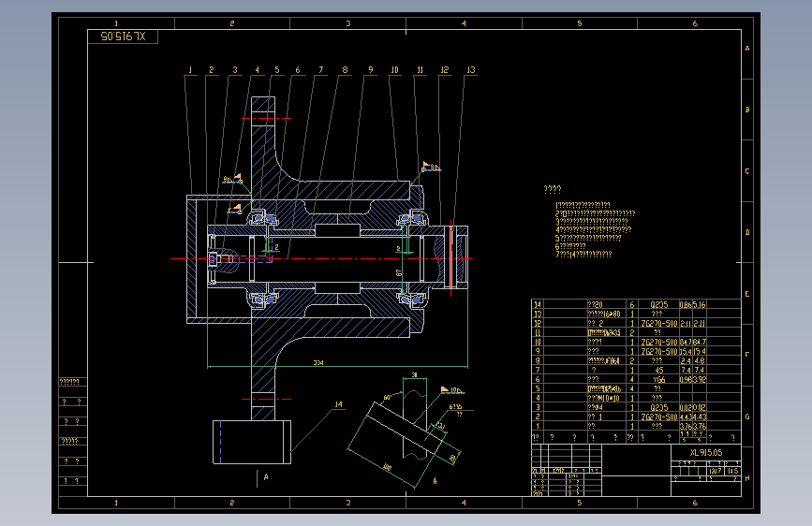812x526 pixels.
Task: Select the XL915.05 title block drawing number
Action: [x=706, y=452]
